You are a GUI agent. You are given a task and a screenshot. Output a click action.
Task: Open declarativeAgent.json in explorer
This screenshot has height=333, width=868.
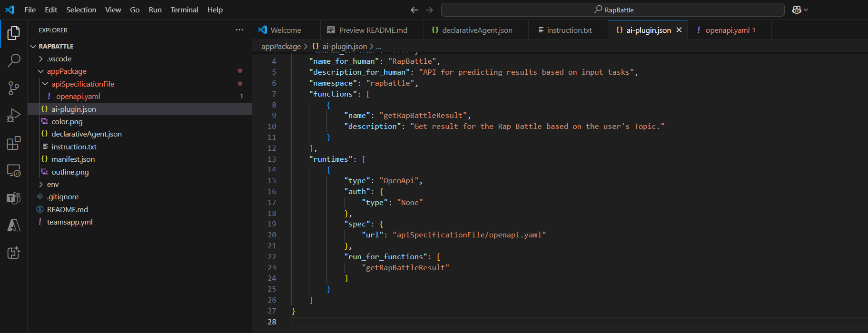point(139,134)
